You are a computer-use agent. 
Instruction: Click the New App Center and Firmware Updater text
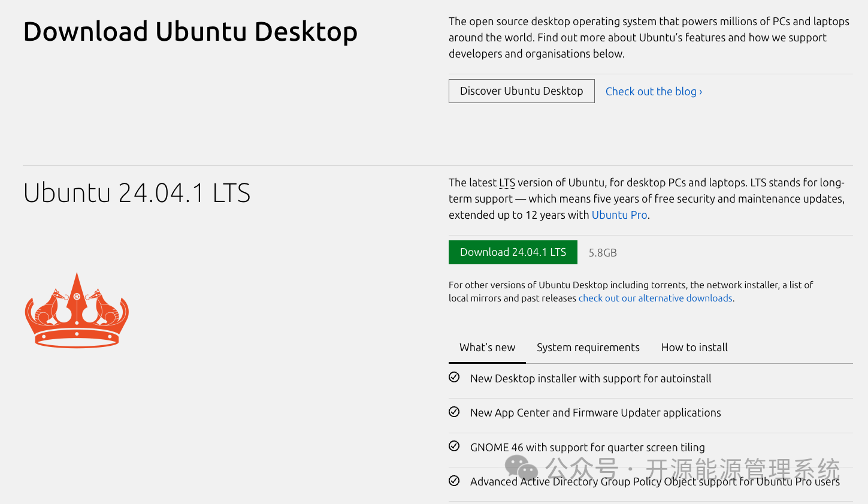coord(595,413)
